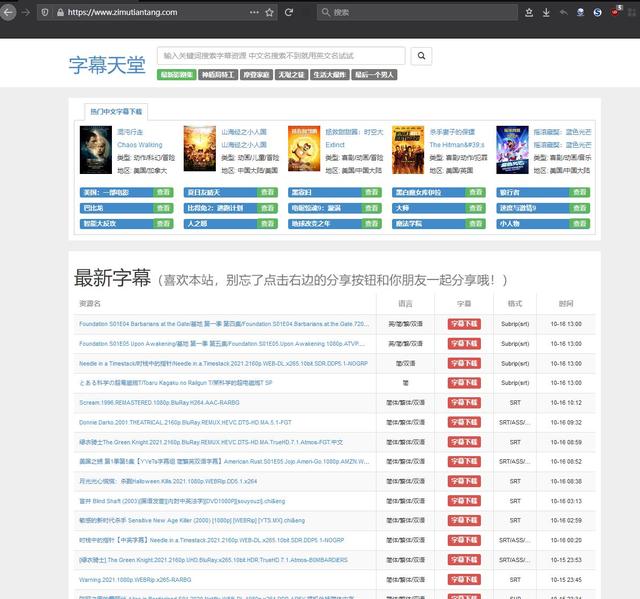The image size is (640, 599).
Task: Click the extension icon left of blue S
Action: pyautogui.click(x=580, y=12)
